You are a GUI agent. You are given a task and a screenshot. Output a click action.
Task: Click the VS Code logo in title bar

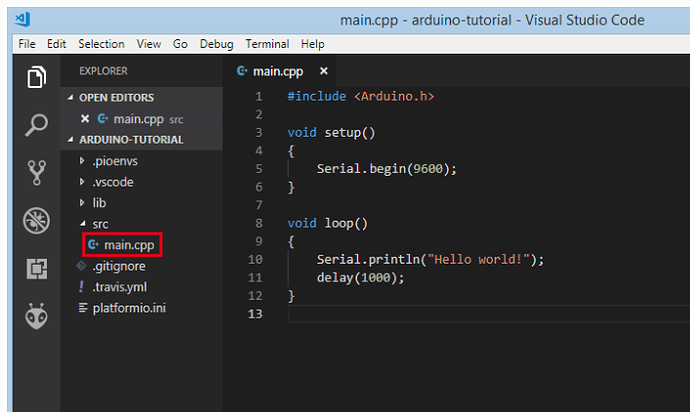(x=22, y=19)
